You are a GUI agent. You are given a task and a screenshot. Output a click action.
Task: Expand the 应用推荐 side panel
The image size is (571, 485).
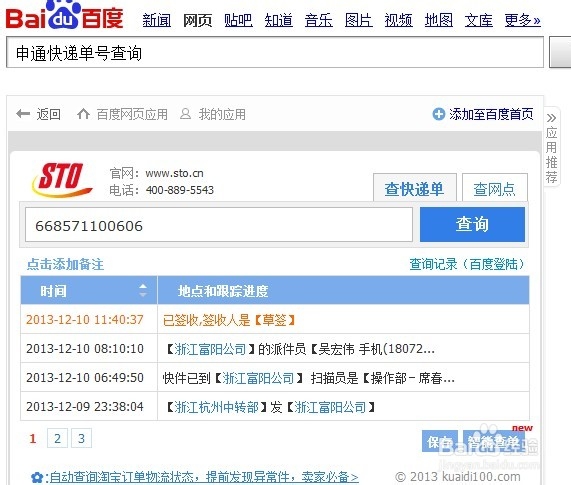click(x=551, y=147)
